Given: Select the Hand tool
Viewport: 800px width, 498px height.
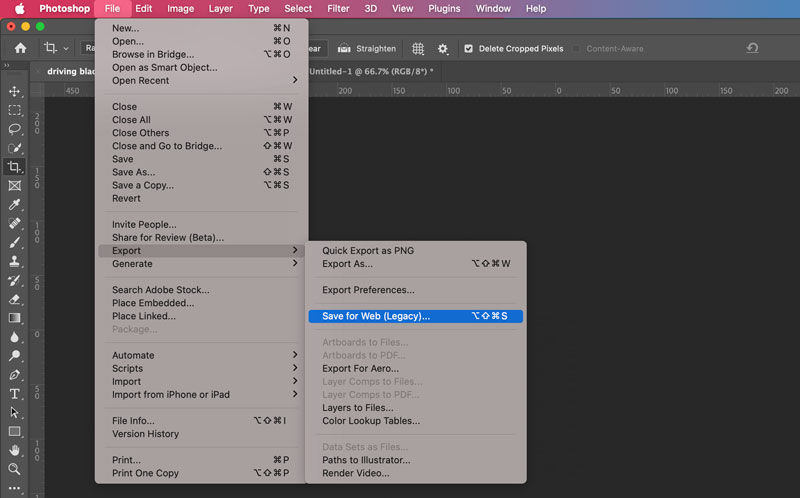Looking at the screenshot, I should coord(14,450).
